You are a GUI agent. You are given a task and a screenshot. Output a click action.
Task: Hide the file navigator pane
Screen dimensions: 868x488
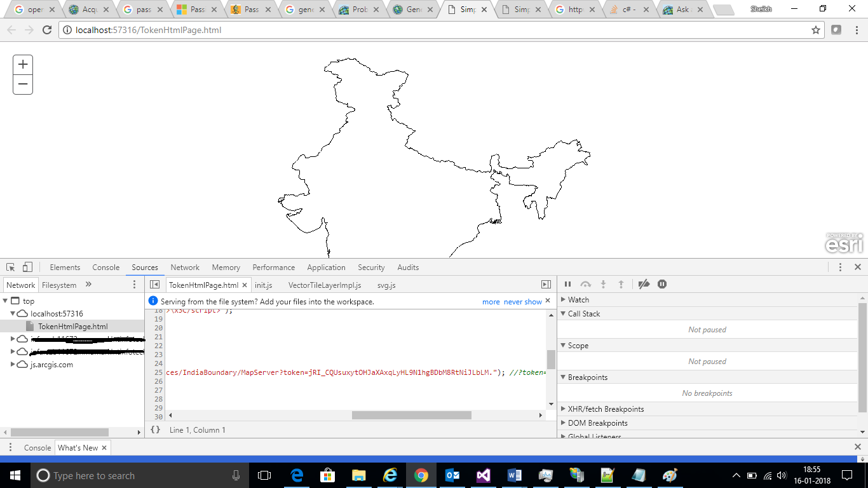coord(154,285)
